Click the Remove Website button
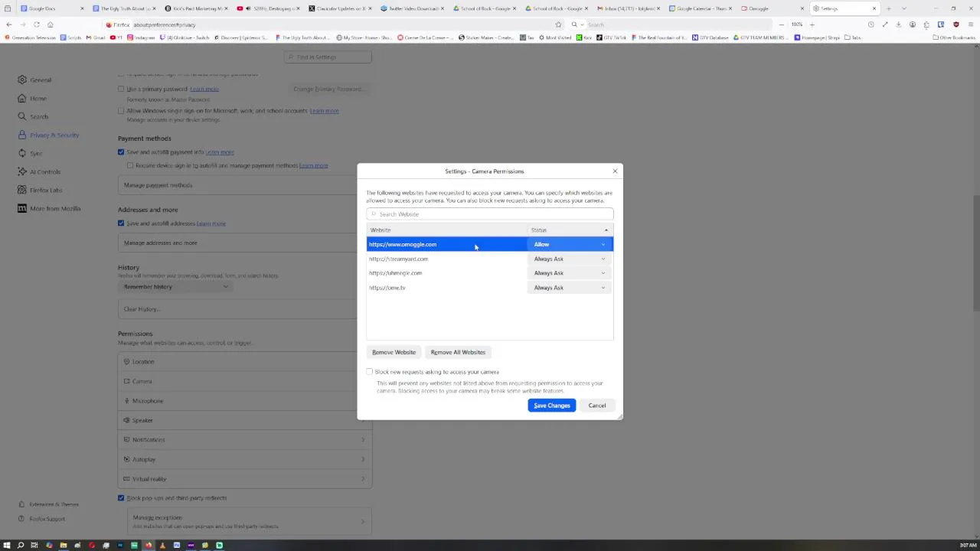This screenshot has width=980, height=551. pos(394,352)
